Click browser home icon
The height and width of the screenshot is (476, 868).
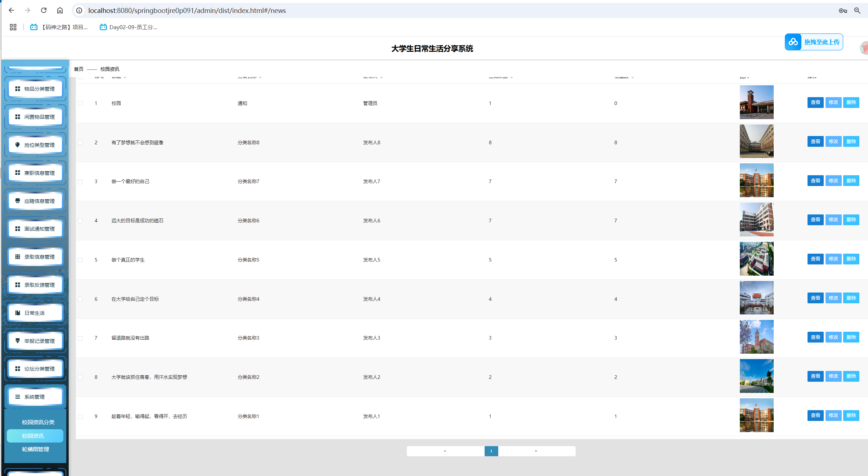click(x=60, y=10)
